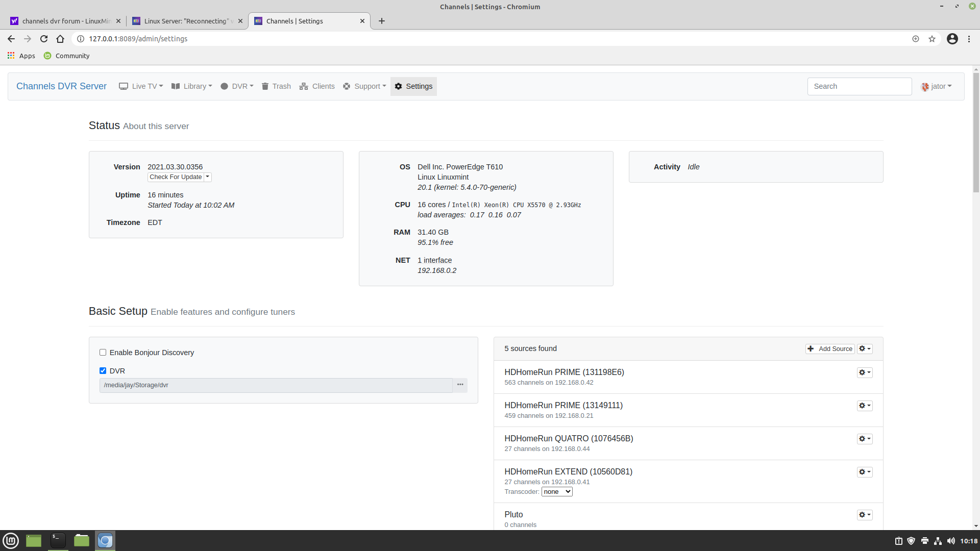Open gear menu for Pluto source

[864, 515]
